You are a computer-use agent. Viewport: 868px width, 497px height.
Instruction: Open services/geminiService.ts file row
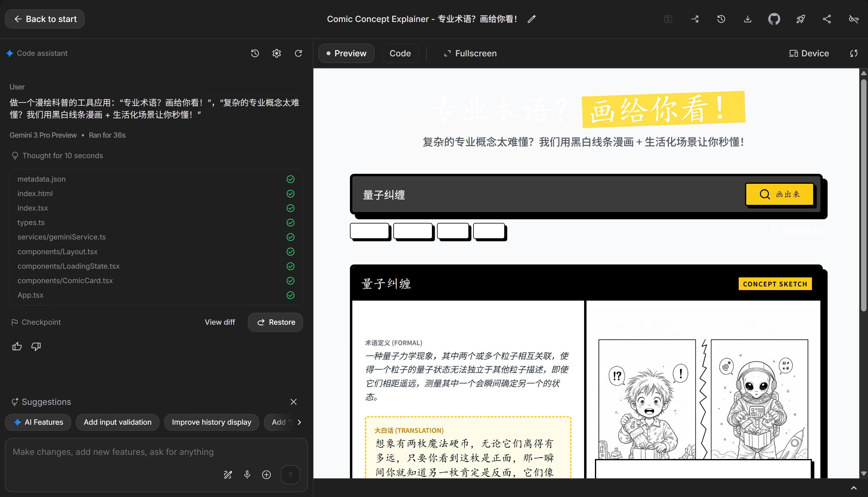[x=156, y=237]
